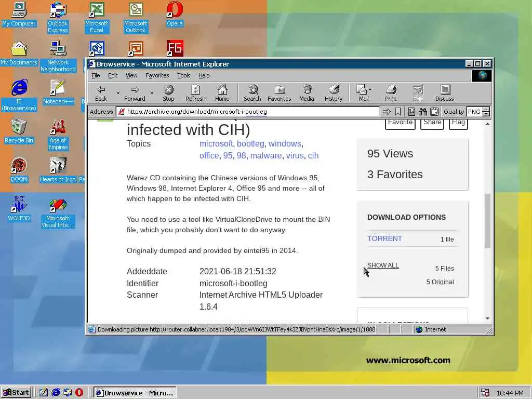Click the microsoft topic link
This screenshot has width=532, height=399.
[216, 143]
